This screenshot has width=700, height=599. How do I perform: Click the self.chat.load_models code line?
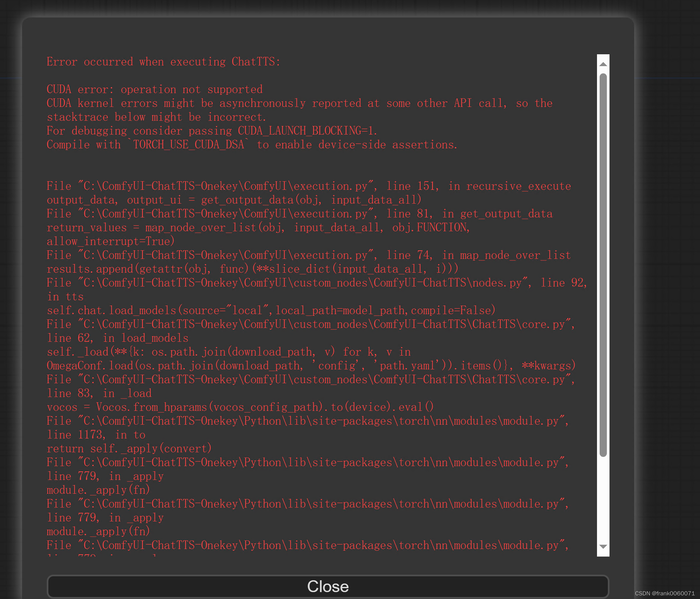click(271, 310)
